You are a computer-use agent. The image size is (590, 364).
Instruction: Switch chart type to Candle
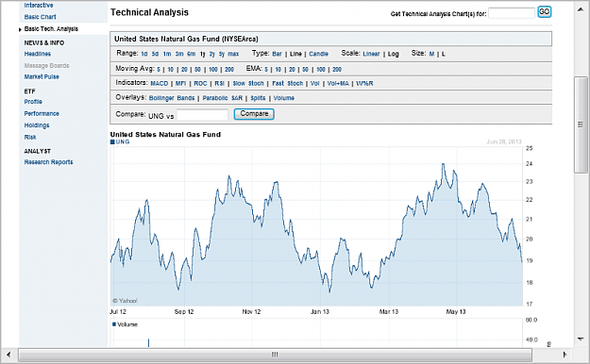pos(318,54)
